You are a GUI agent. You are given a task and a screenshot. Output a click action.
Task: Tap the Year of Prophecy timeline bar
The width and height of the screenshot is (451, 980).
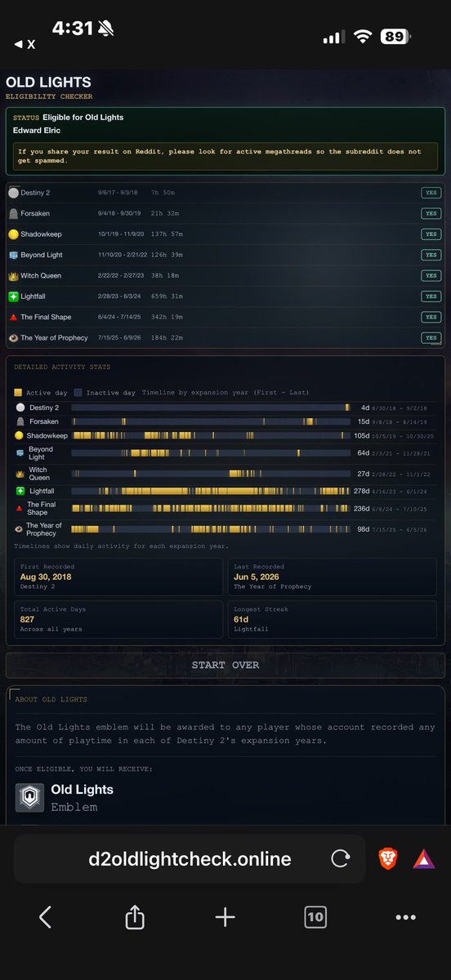click(x=211, y=529)
